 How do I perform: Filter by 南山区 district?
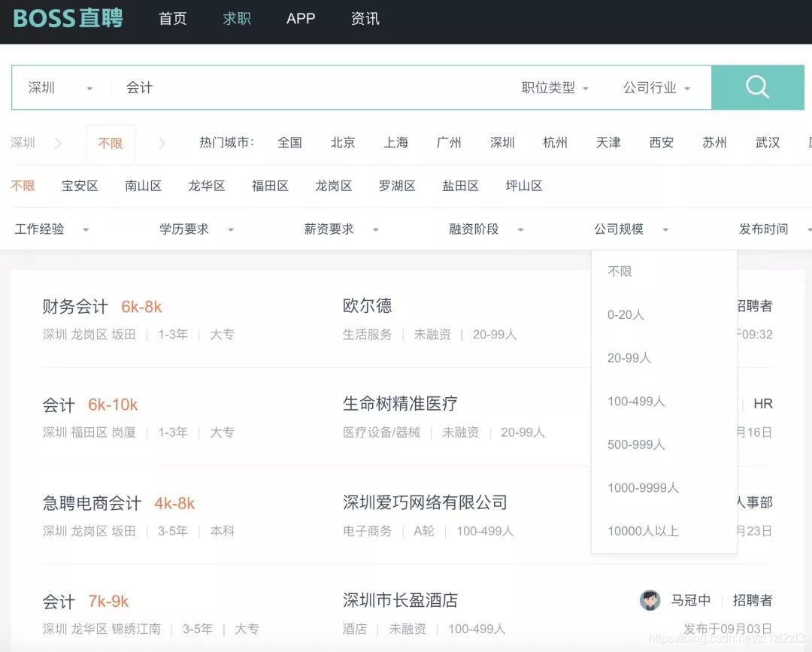click(x=143, y=186)
